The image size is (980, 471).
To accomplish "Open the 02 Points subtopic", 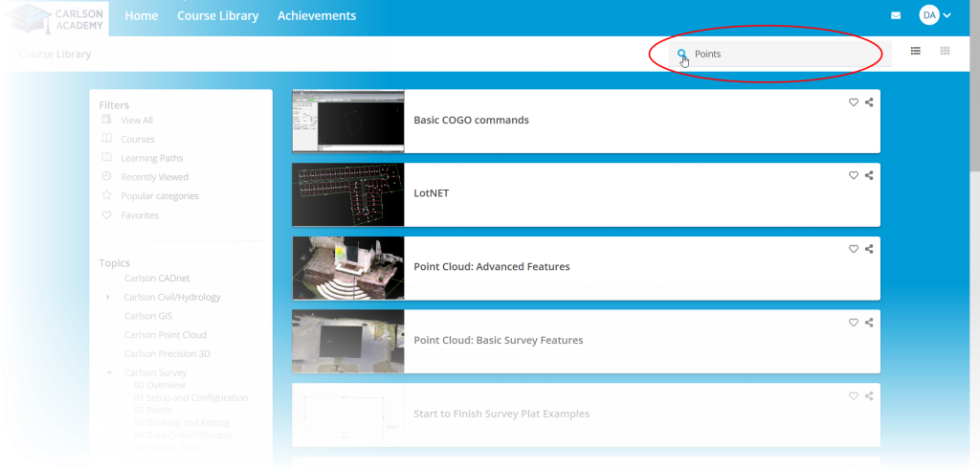I will (153, 411).
